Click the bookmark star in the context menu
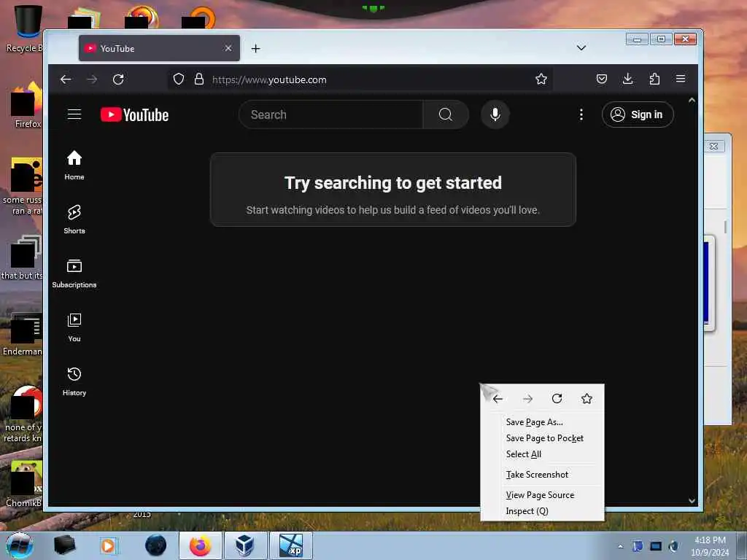 [587, 399]
